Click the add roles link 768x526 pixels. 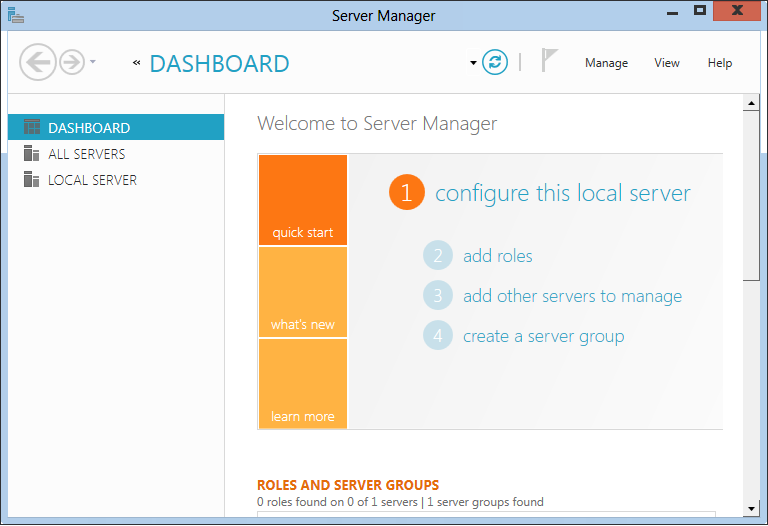point(498,256)
